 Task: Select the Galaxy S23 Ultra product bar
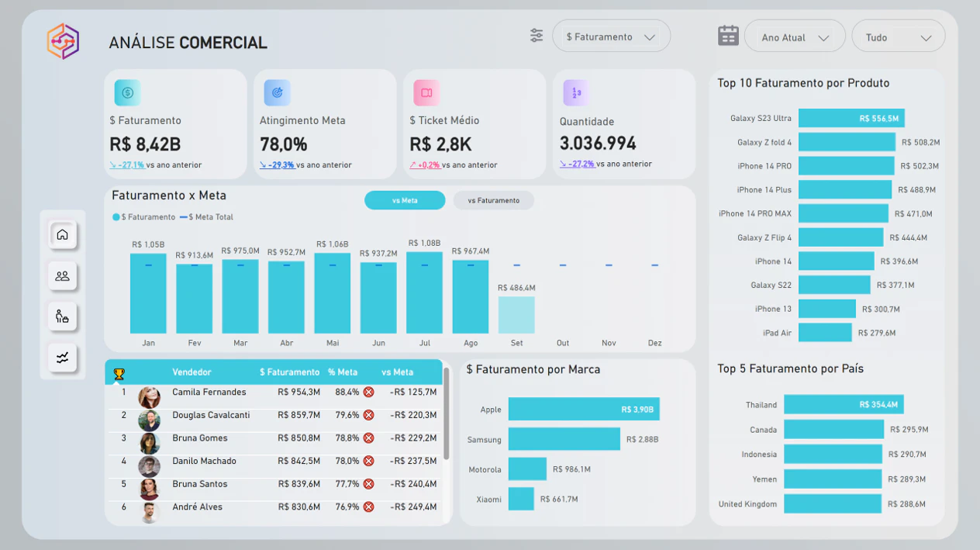tap(851, 119)
